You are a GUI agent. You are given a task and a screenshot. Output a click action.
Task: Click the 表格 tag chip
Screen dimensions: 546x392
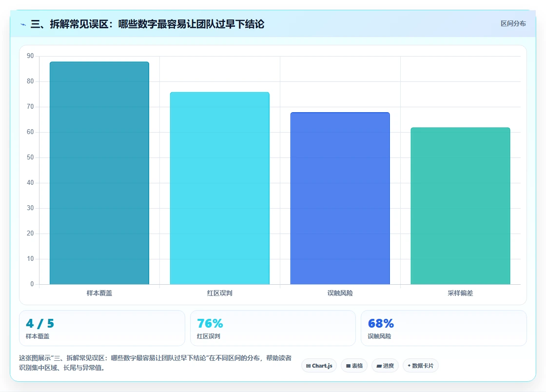pyautogui.click(x=354, y=366)
